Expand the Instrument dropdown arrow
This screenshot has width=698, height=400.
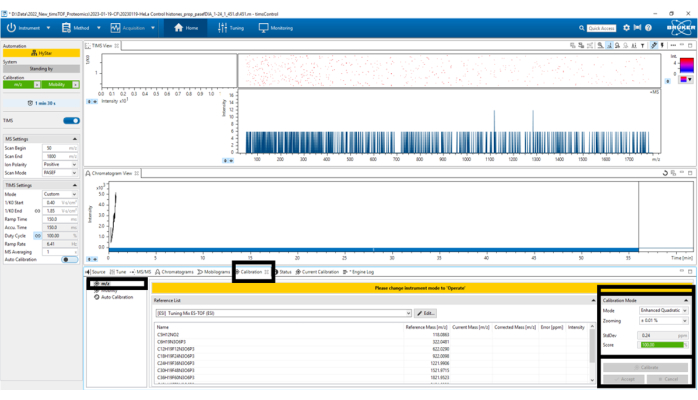[49, 28]
